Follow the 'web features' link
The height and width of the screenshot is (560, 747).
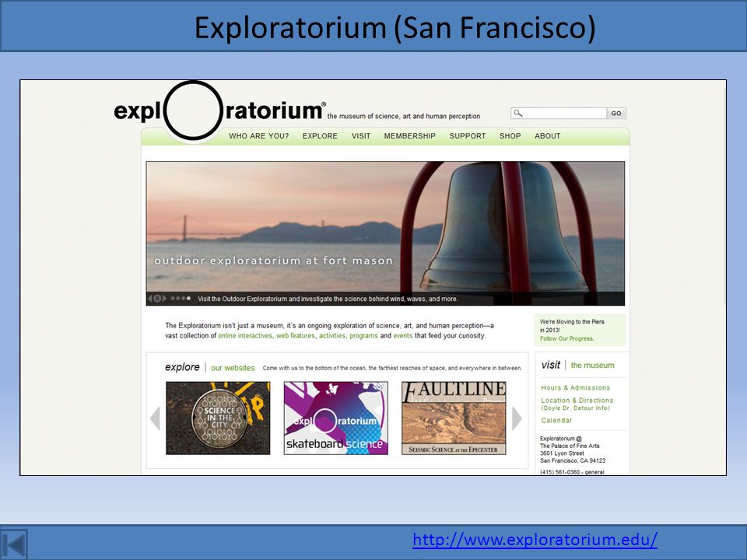296,336
